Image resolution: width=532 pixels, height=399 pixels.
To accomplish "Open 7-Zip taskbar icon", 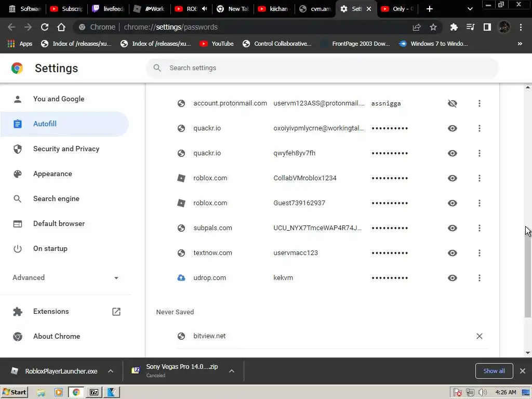I will point(94,392).
